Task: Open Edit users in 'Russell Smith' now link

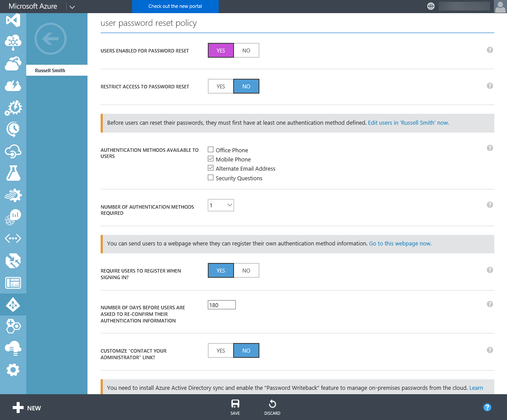Action: point(409,123)
